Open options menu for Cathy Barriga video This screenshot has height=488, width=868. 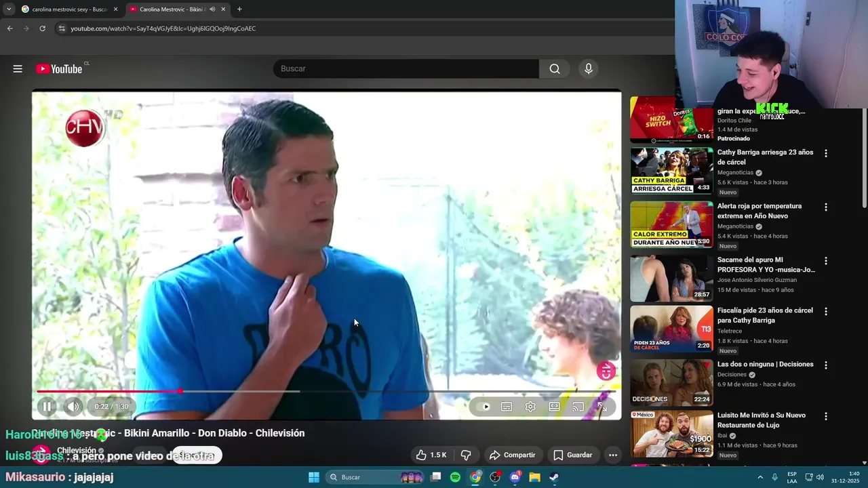(826, 153)
